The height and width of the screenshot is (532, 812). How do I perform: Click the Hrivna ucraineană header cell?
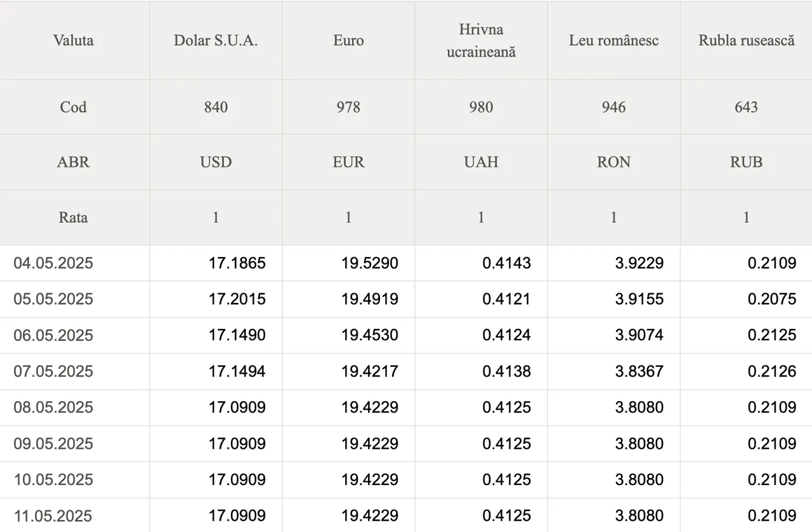tap(481, 41)
